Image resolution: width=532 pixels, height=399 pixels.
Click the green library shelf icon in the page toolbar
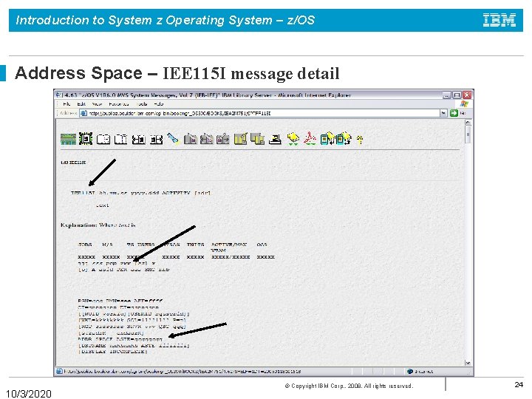68,139
